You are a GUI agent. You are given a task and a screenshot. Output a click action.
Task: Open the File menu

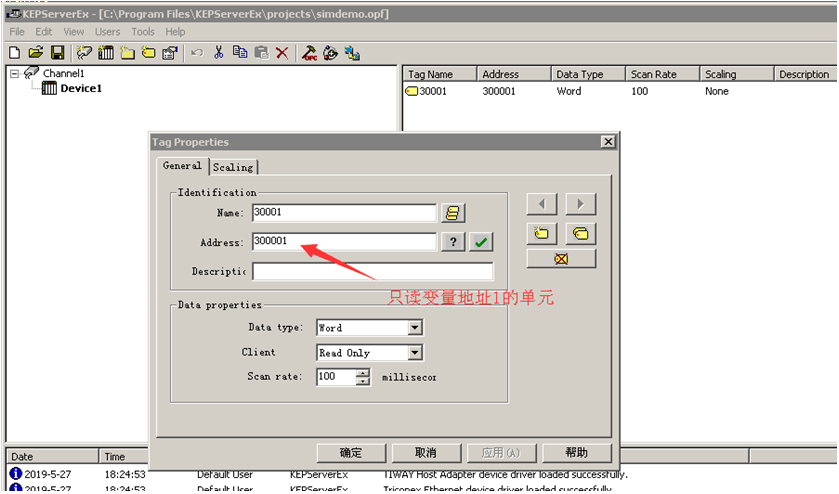click(17, 32)
